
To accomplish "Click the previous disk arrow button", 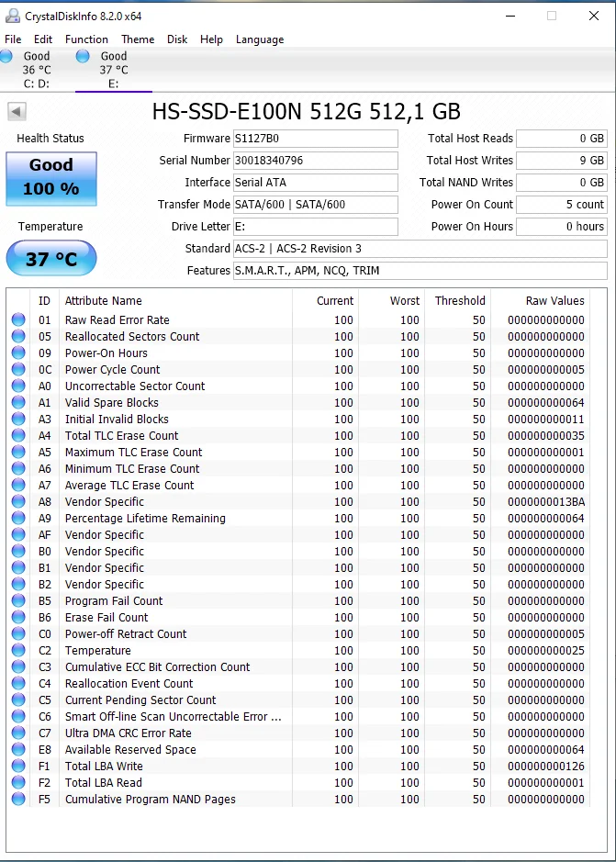I will pyautogui.click(x=17, y=112).
